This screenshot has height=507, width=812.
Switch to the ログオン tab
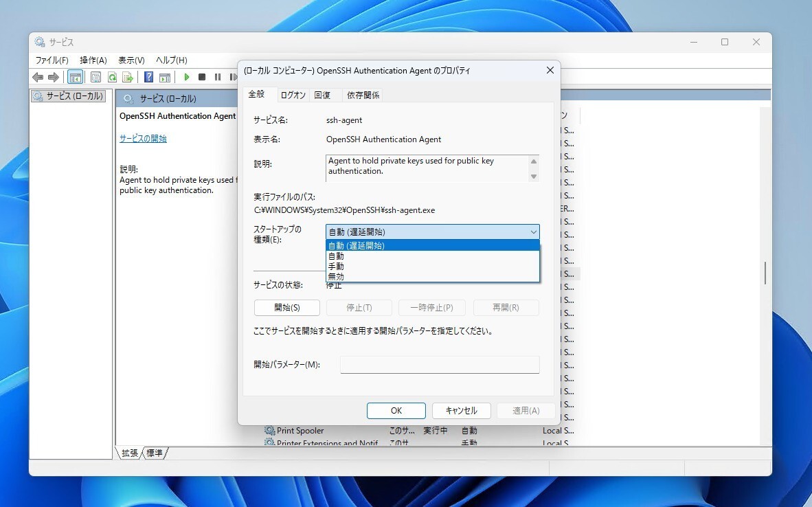click(x=293, y=95)
